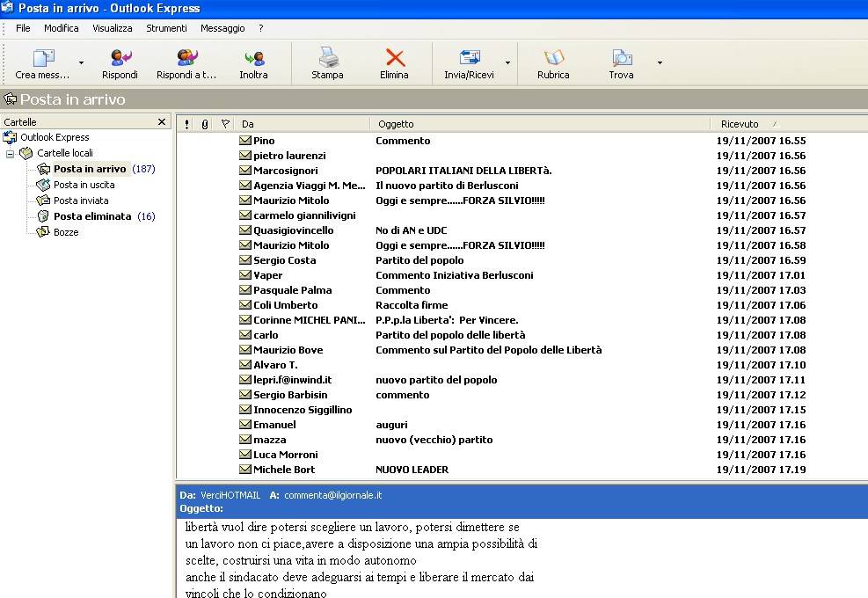
Task: Sort messages by Da column
Action: [x=303, y=124]
